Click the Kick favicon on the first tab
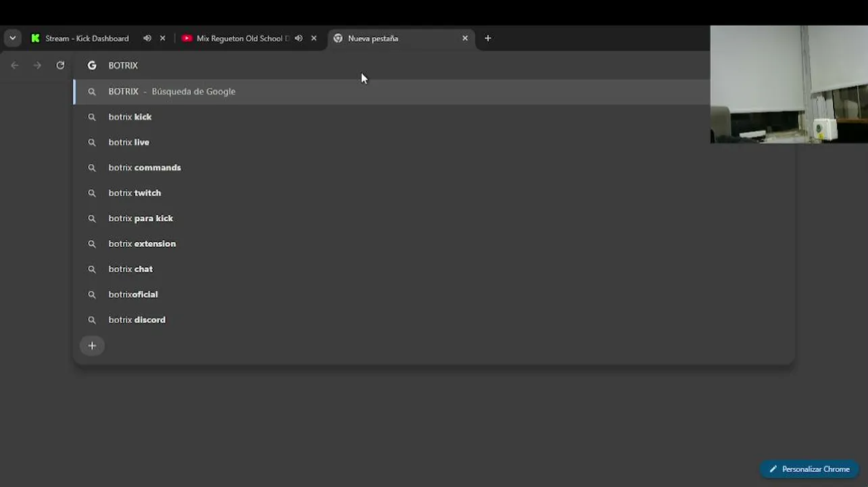The height and width of the screenshot is (487, 868). point(35,39)
